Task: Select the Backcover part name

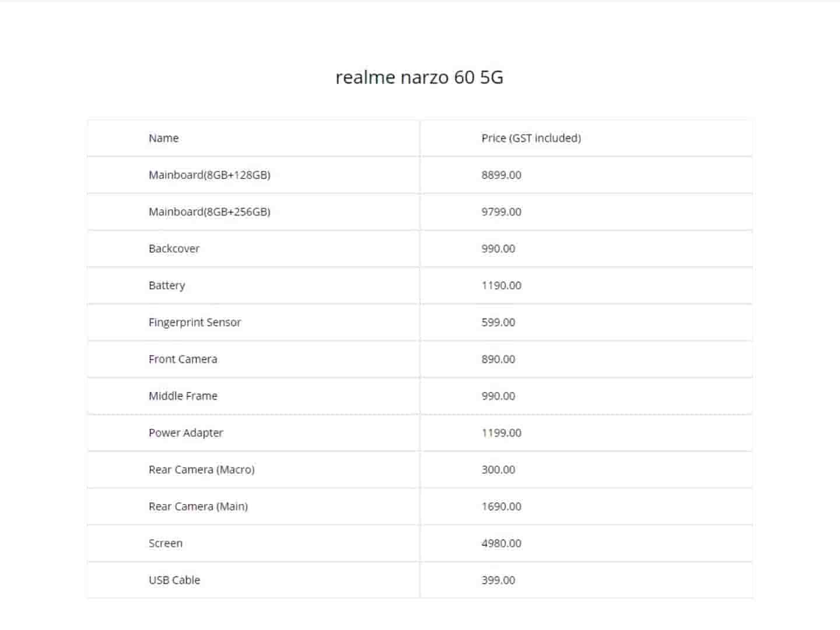Action: click(174, 249)
